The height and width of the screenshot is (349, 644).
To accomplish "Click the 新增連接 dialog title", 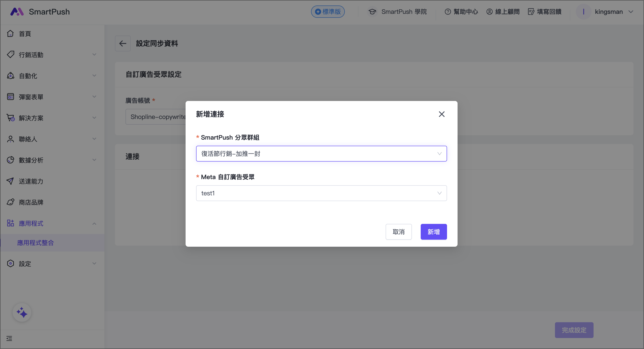I will click(210, 114).
